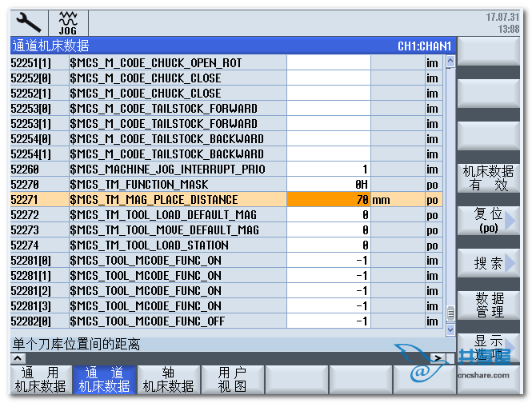Click the scroll down arrow of the parameter list
Viewport: 532px width, 403px height.
tap(450, 329)
